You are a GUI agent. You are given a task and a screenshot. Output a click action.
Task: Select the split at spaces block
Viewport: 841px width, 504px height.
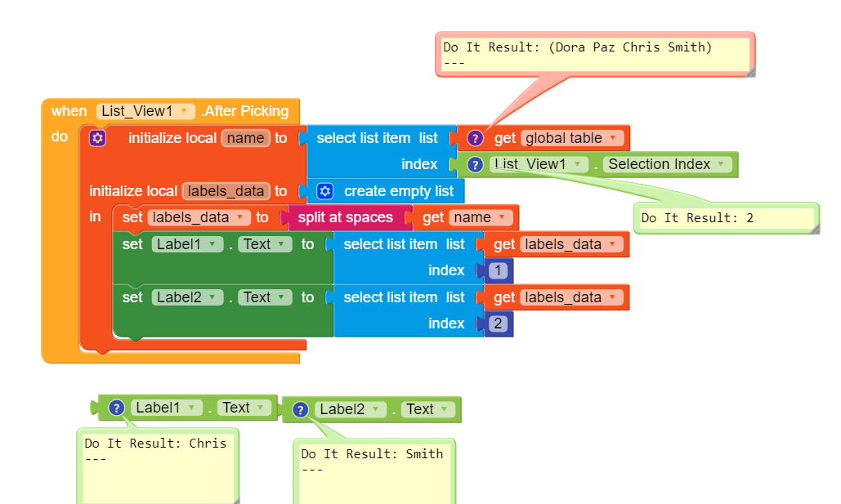[x=346, y=217]
